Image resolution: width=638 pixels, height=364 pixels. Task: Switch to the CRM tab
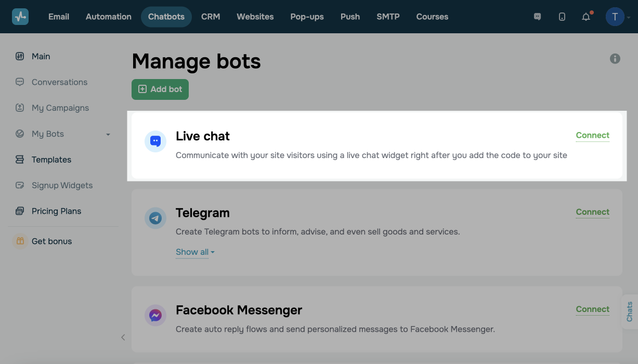(211, 17)
